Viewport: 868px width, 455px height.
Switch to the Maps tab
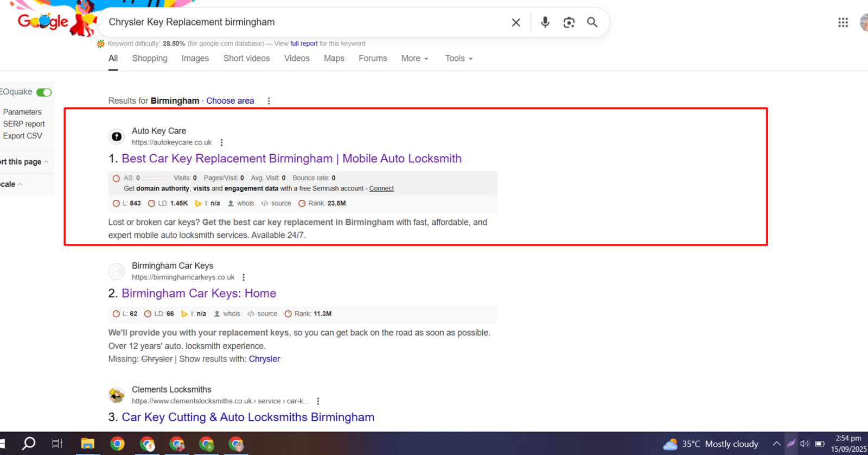tap(334, 59)
